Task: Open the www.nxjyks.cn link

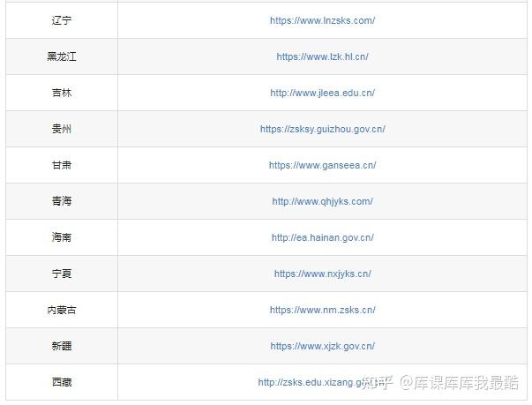Action: [322, 274]
